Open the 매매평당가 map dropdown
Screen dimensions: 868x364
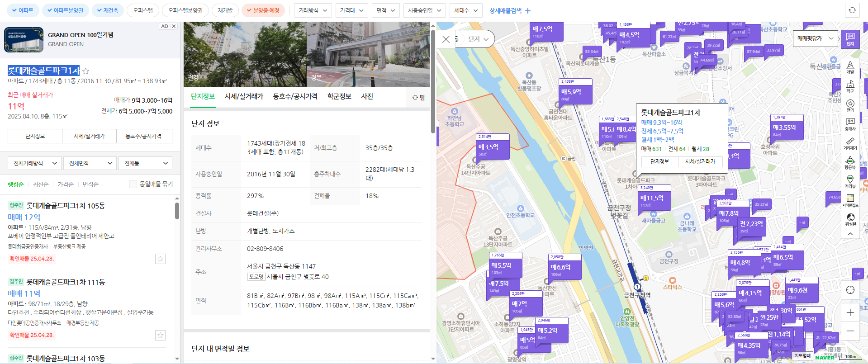[815, 39]
